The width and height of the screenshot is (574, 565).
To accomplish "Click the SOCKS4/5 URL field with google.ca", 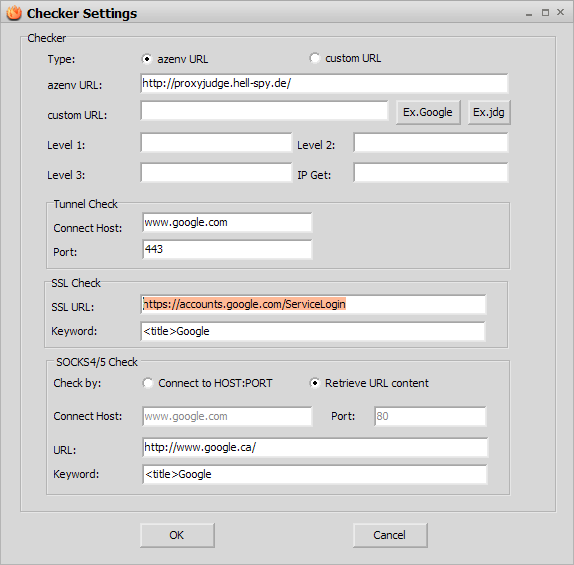I will click(x=315, y=447).
